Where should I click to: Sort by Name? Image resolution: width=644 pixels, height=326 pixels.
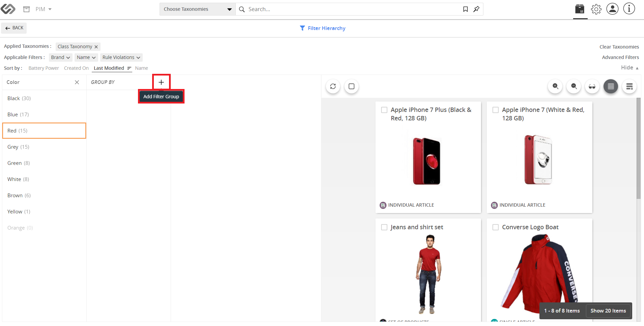tap(142, 68)
